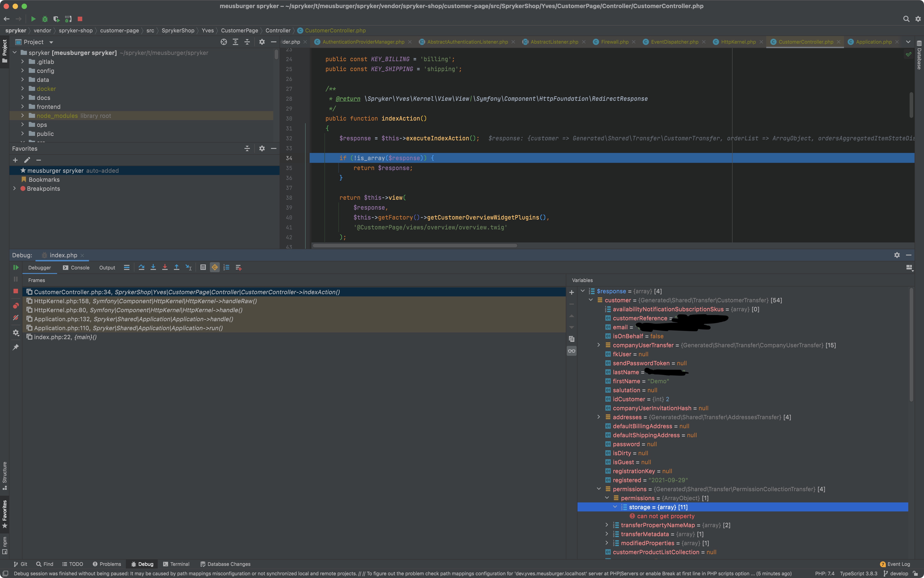Viewport: 924px width, 578px height.
Task: Add new watch with plus in Variables panel
Action: pyautogui.click(x=572, y=292)
